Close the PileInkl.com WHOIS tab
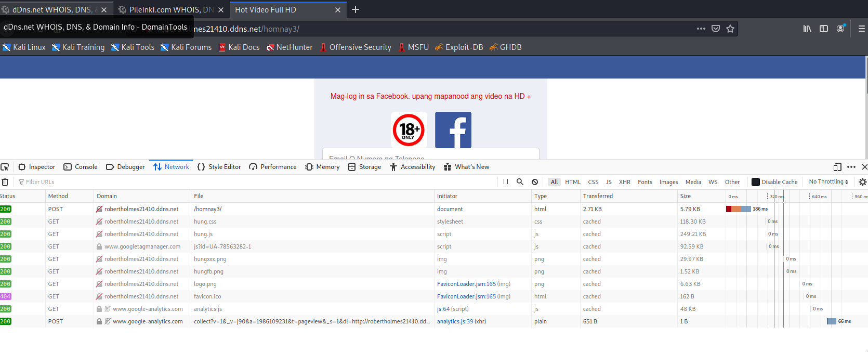Viewport: 868px width, 352px height. pos(221,10)
